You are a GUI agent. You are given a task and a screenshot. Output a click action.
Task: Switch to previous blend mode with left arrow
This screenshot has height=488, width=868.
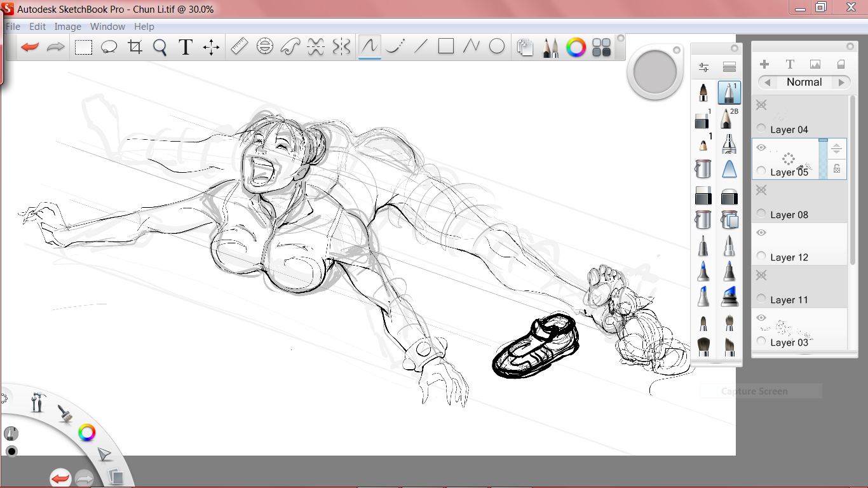tap(768, 82)
